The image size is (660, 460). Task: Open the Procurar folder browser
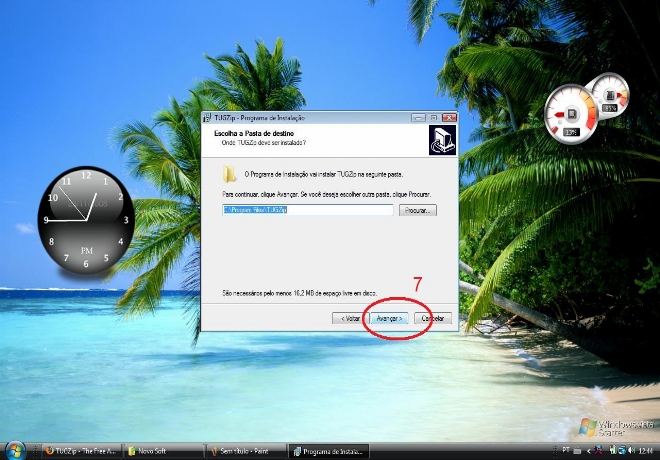417,210
